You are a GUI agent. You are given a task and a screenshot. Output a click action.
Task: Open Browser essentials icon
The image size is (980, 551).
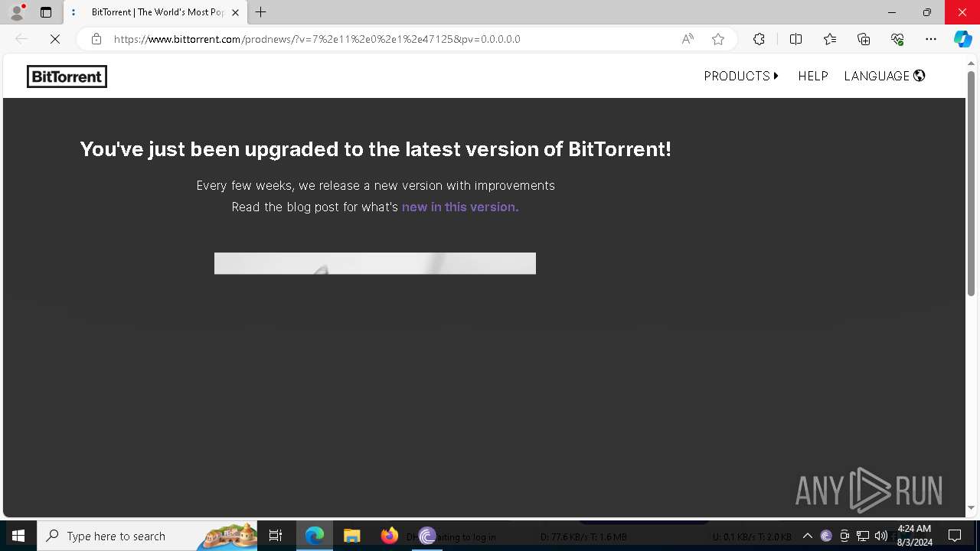[x=897, y=39]
